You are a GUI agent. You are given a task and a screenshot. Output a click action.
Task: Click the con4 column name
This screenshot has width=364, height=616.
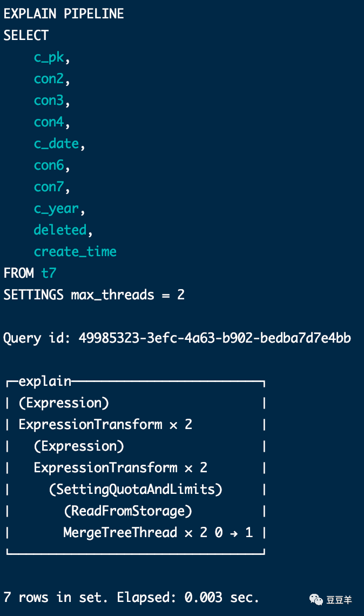coord(49,122)
